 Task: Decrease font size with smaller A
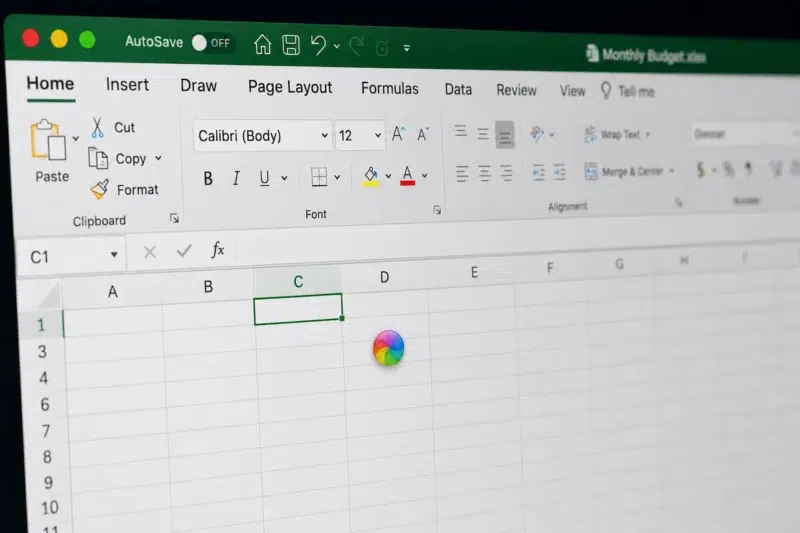[x=423, y=134]
